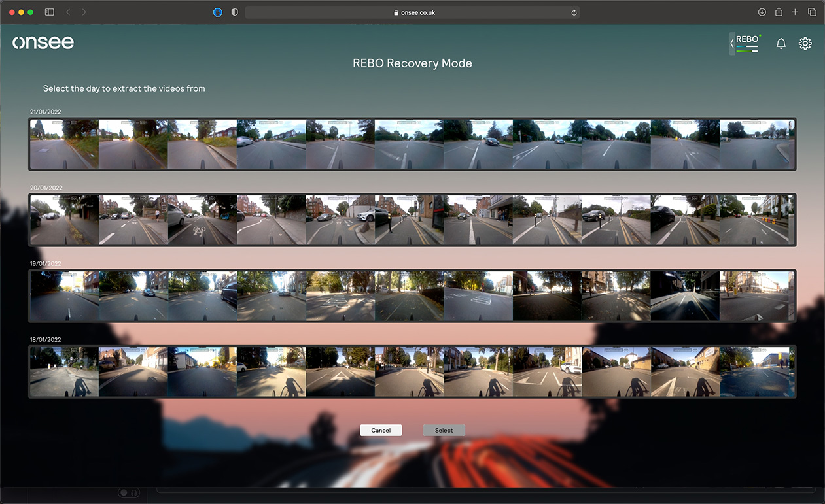Confirm with the Select button
Viewport: 825px width, 504px height.
coord(444,430)
